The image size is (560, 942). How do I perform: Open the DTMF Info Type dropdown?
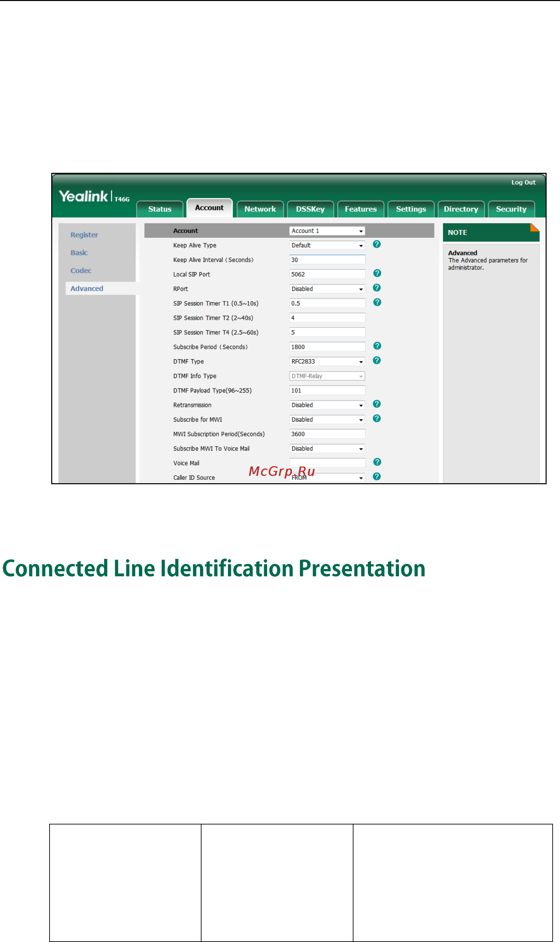327,376
